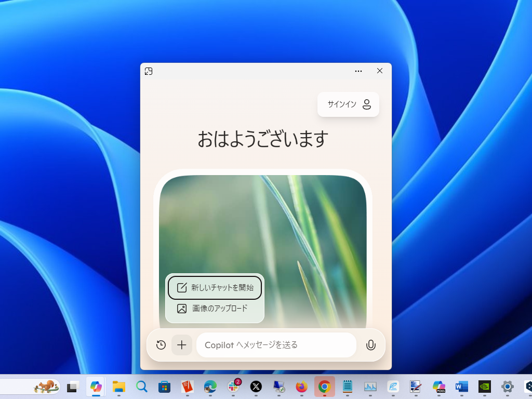The height and width of the screenshot is (399, 532).
Task: Launch Copilot from the taskbar
Action: coord(96,387)
